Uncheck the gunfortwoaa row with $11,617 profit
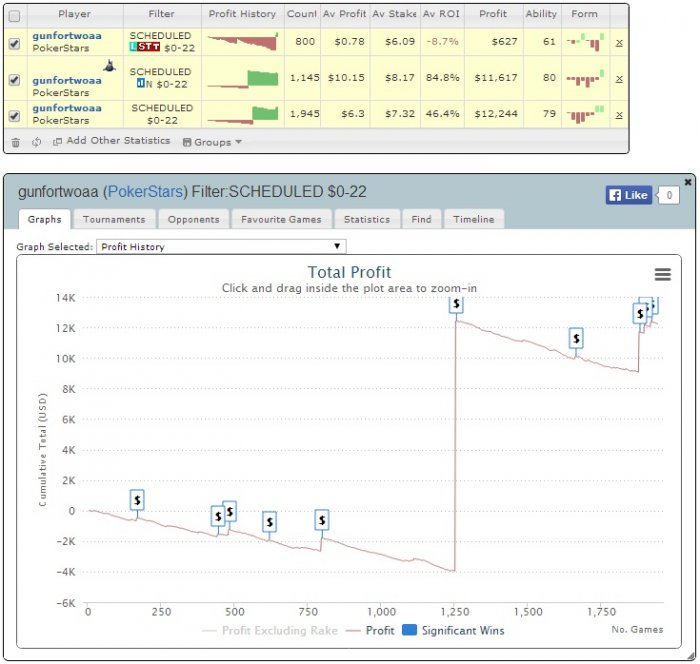 (14, 80)
